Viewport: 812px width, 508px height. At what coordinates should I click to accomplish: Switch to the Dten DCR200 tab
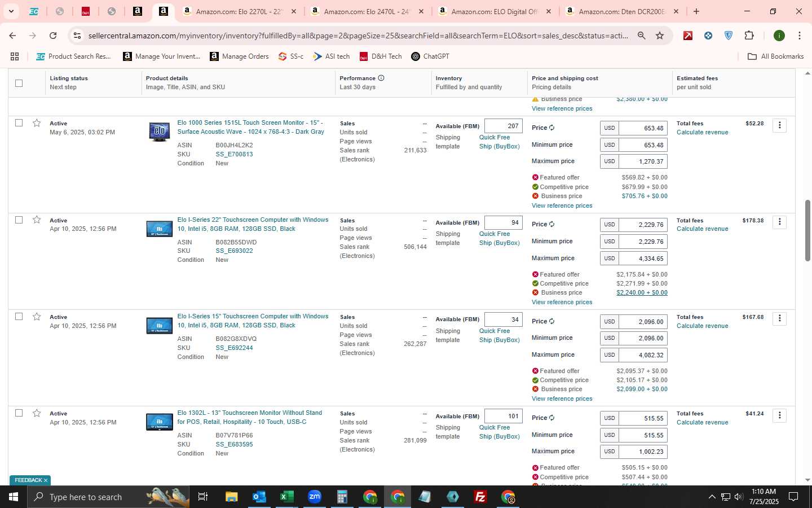621,11
